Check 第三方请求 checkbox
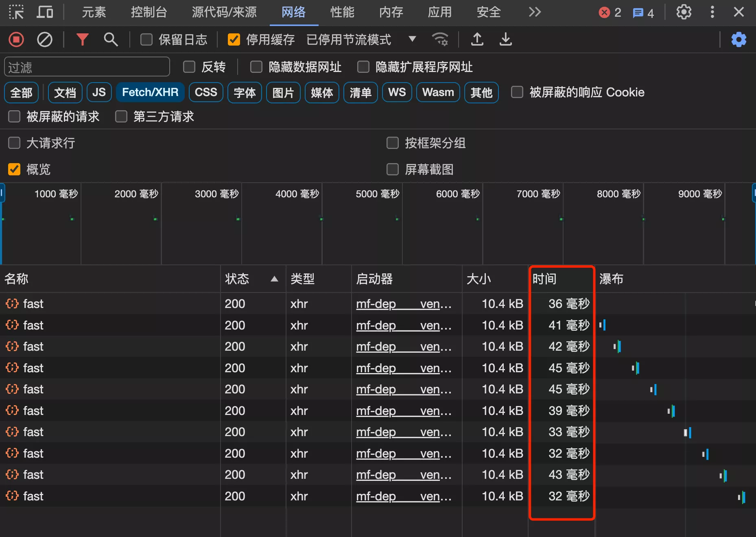This screenshot has height=537, width=756. click(x=121, y=116)
